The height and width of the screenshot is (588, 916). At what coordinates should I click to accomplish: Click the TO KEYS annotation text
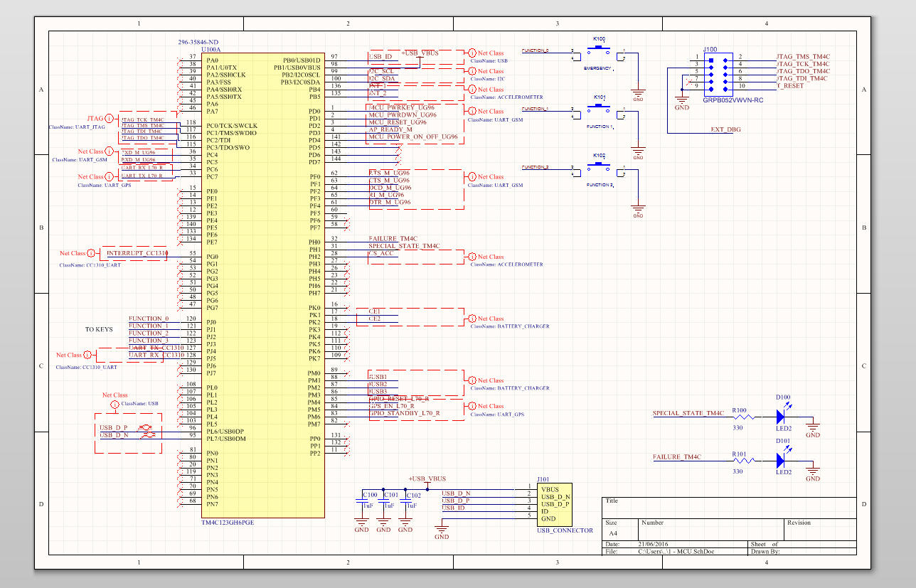click(100, 330)
